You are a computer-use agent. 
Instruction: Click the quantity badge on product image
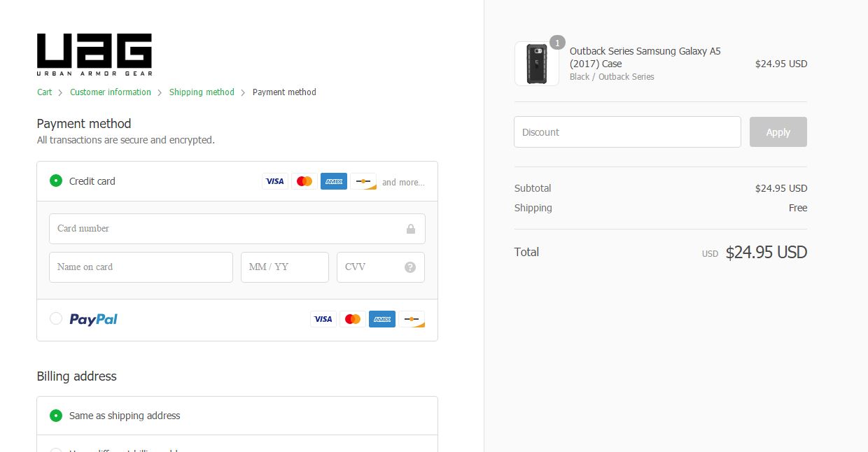[x=557, y=43]
